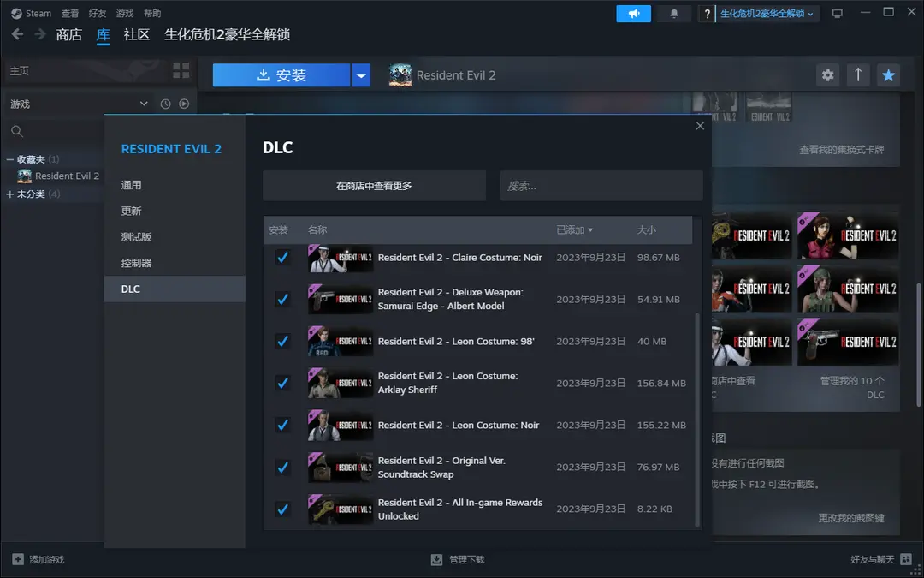Click the ready-to-play filter icon
Image resolution: width=924 pixels, height=578 pixels.
[184, 104]
